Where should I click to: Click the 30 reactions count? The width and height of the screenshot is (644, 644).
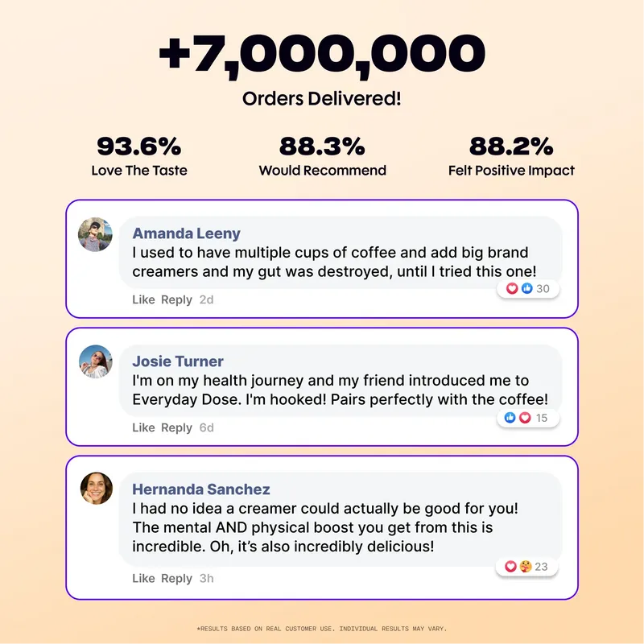pos(543,289)
